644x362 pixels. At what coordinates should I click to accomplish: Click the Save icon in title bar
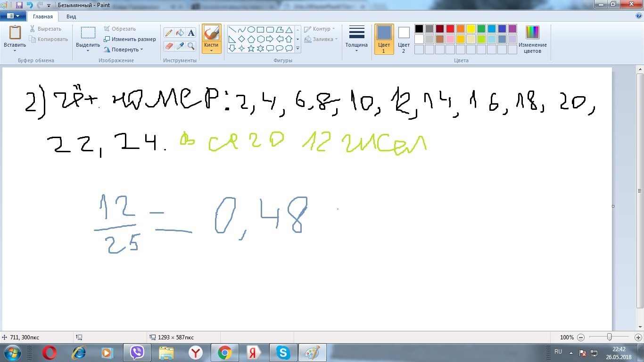click(x=19, y=5)
